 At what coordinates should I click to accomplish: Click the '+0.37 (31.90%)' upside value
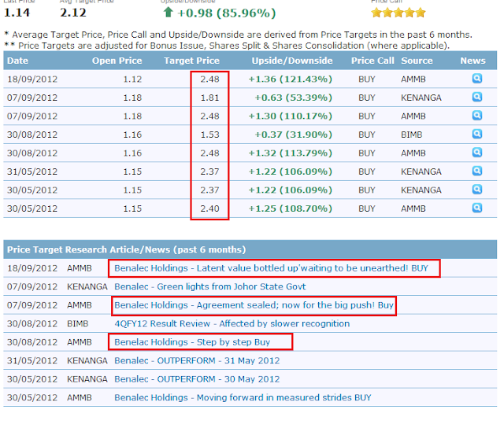293,135
